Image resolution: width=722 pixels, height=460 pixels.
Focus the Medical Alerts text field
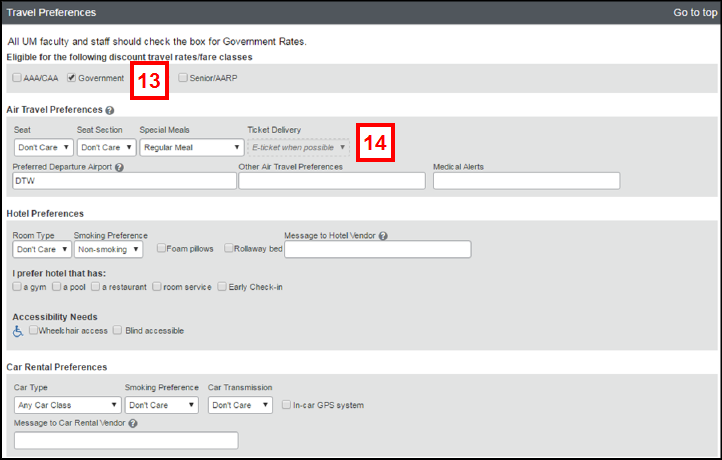tap(525, 181)
